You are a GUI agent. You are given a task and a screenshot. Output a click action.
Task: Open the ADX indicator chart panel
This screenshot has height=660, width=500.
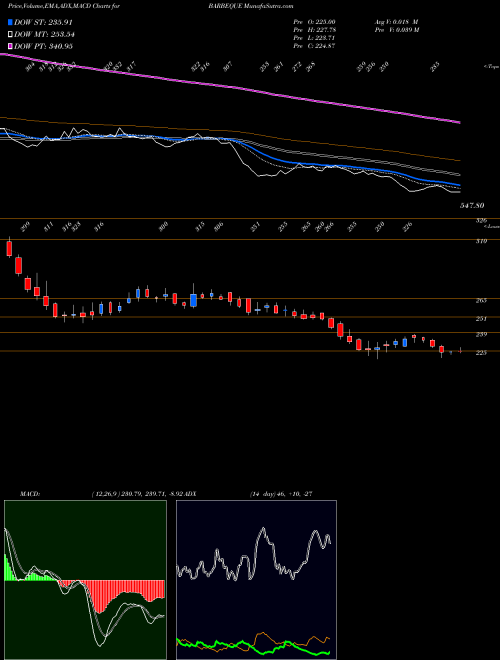(256, 580)
